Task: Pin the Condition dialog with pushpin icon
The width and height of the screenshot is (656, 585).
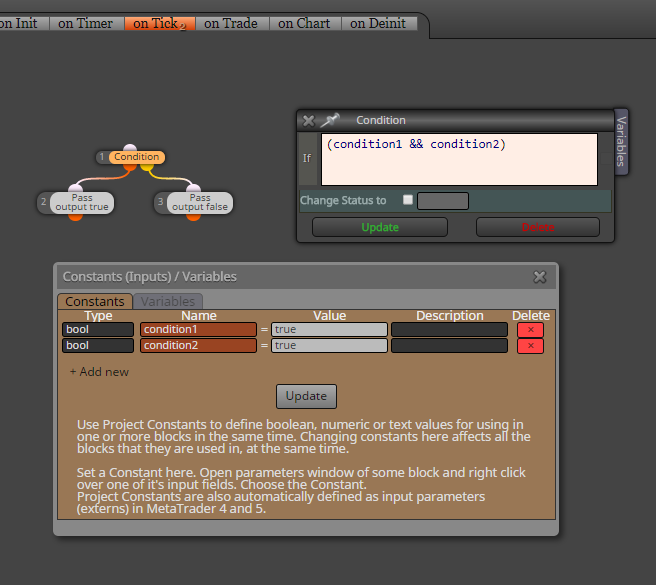Action: point(330,120)
